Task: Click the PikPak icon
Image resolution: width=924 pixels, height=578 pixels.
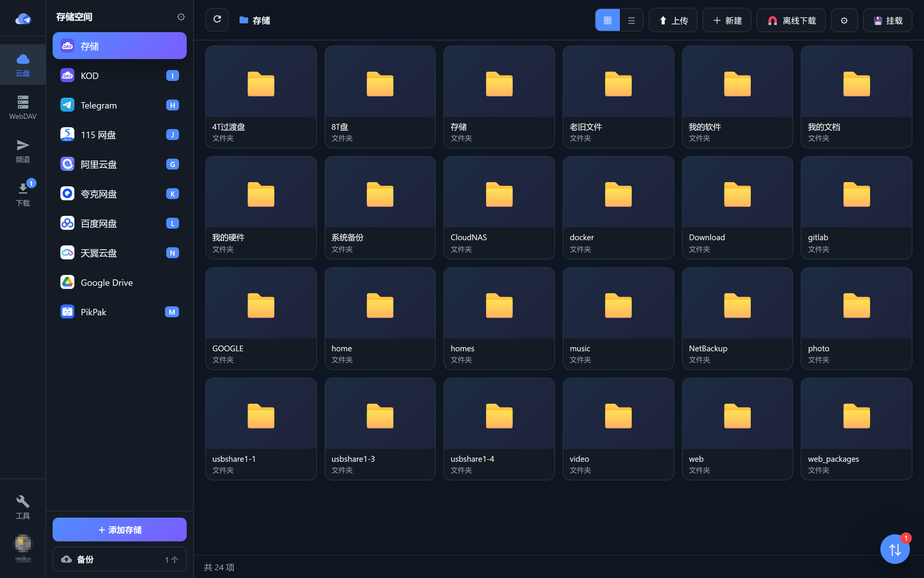Action: coord(68,312)
